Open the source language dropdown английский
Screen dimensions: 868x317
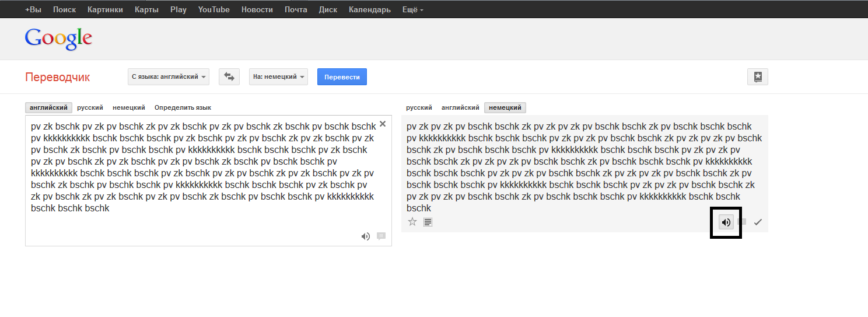[x=169, y=76]
